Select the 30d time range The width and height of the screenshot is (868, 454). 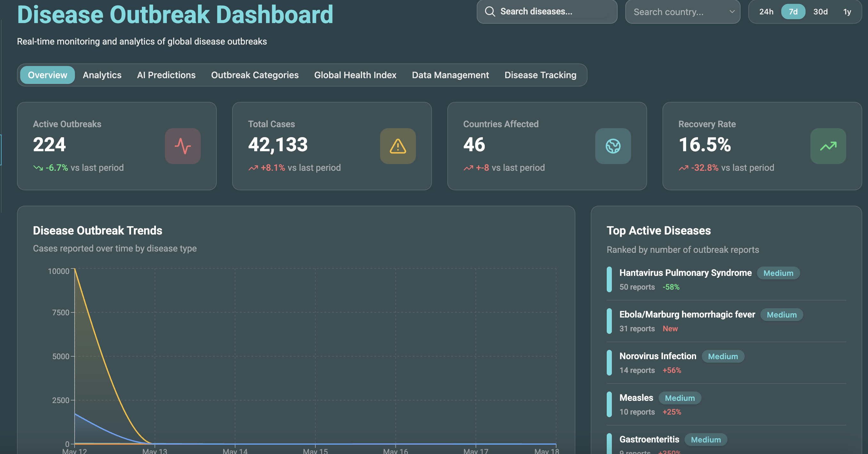[x=820, y=12]
